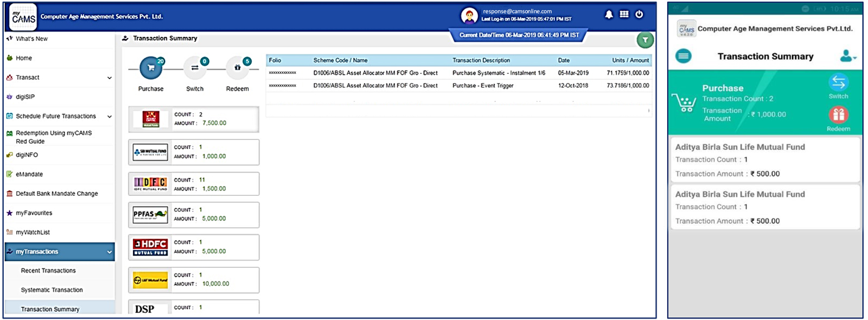Collapse the myTransactions section

point(110,252)
